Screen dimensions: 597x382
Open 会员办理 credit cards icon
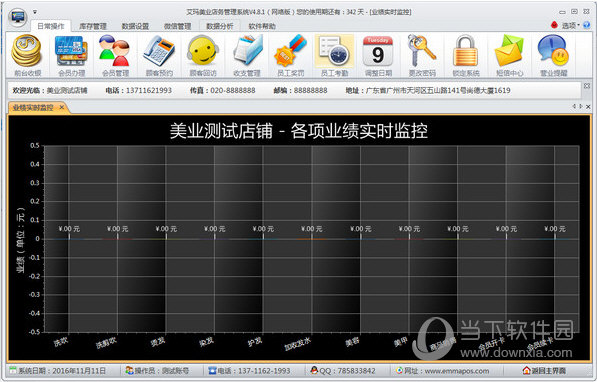pos(71,56)
